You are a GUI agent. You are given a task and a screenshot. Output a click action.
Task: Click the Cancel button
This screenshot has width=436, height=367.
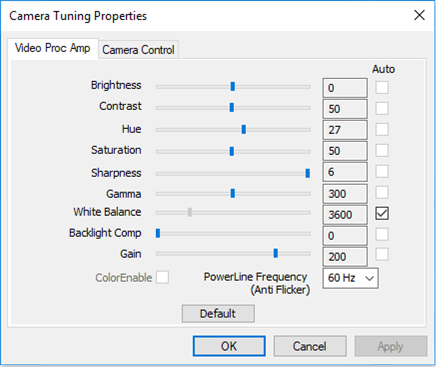pos(310,346)
